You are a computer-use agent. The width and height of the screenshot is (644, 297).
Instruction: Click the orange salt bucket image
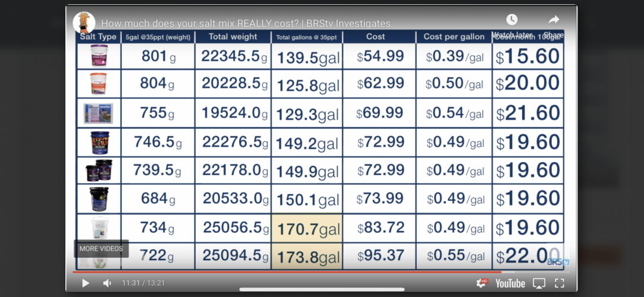click(x=99, y=84)
